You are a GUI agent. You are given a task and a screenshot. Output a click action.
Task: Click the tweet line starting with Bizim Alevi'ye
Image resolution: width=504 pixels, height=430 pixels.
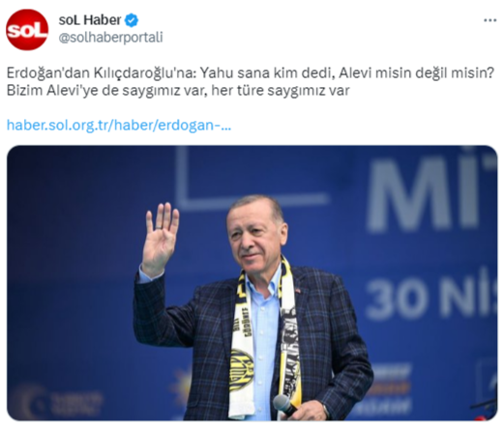(x=178, y=91)
